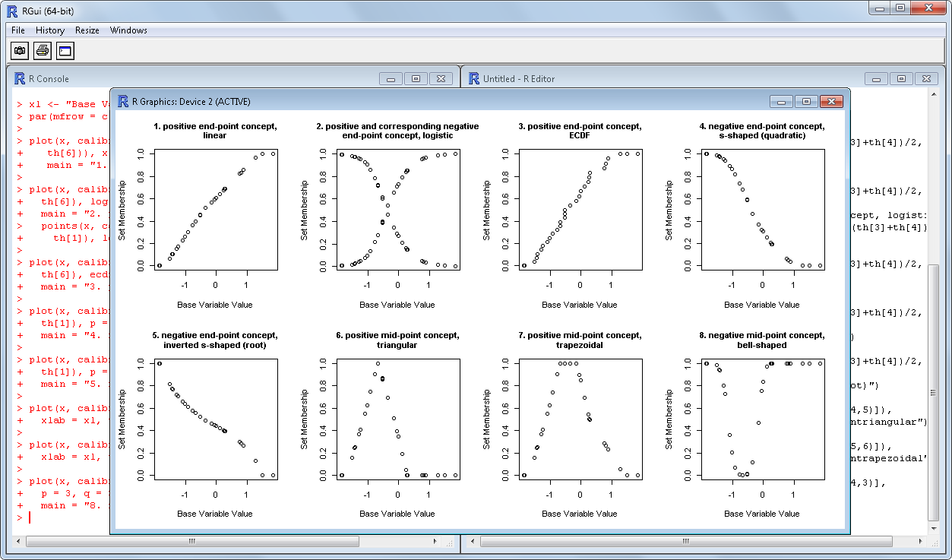Image resolution: width=952 pixels, height=560 pixels.
Task: Click the R Console window's R icon
Action: [x=20, y=78]
